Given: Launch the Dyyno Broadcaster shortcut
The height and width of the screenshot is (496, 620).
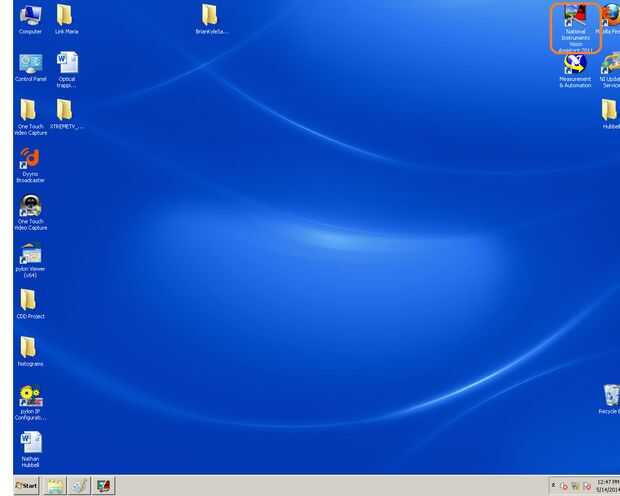Looking at the screenshot, I should (x=30, y=165).
